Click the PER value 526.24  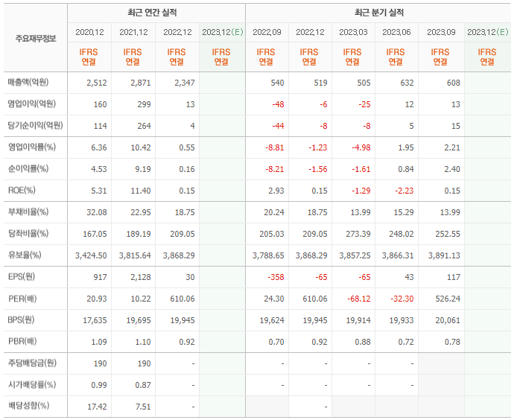448,299
